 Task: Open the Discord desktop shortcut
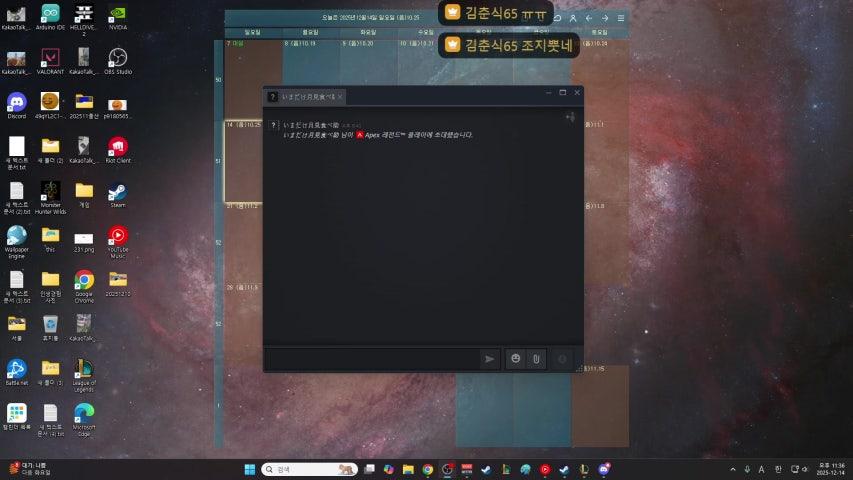pos(16,106)
